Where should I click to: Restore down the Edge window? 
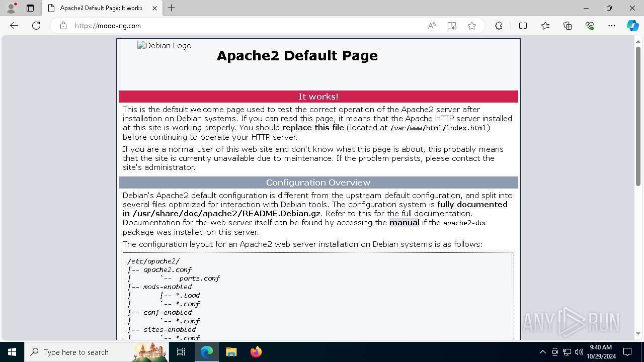click(x=609, y=8)
